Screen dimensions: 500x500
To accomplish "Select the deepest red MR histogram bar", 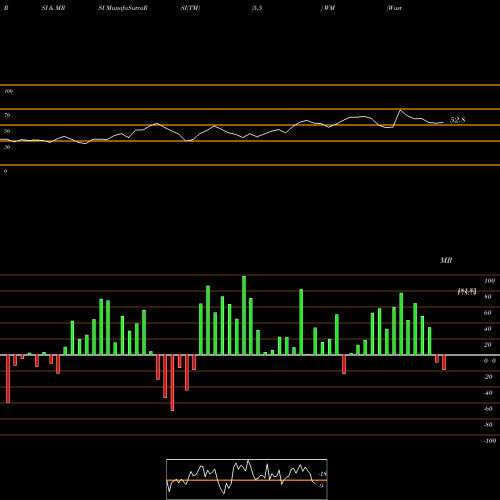I will [x=172, y=383].
